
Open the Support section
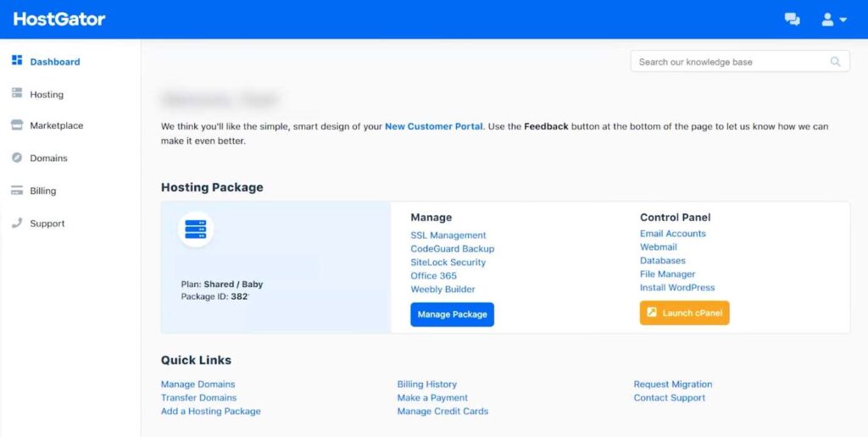(x=47, y=224)
